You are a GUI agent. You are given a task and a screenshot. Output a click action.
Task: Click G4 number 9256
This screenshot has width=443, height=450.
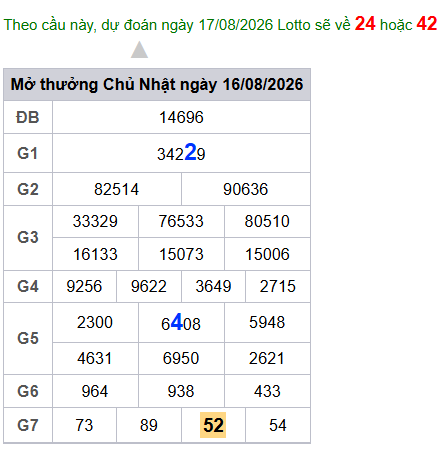(84, 286)
